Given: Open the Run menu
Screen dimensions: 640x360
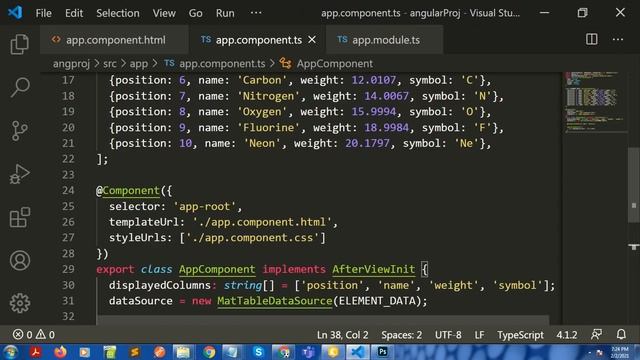Looking at the screenshot, I should tap(225, 13).
